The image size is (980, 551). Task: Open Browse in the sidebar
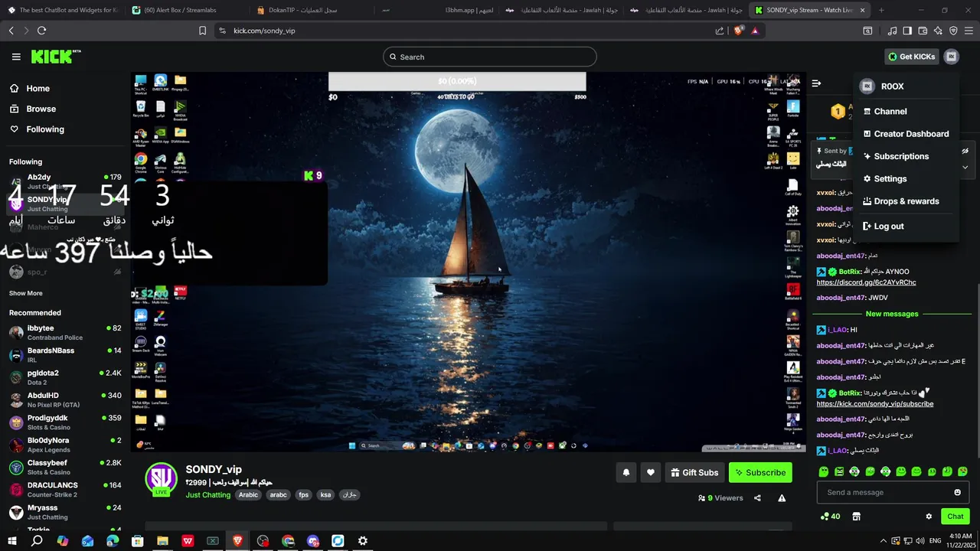[65, 109]
